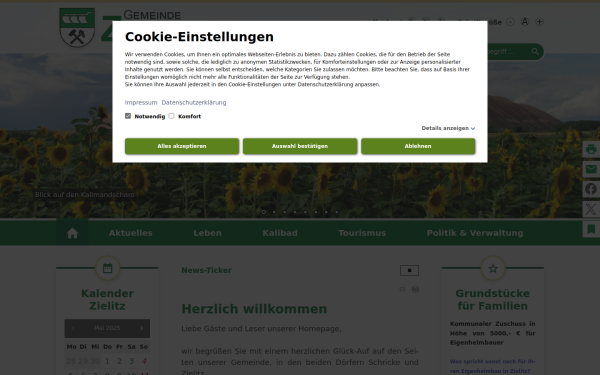
Task: Click the Mai 2025 calendar month header
Action: tap(107, 328)
